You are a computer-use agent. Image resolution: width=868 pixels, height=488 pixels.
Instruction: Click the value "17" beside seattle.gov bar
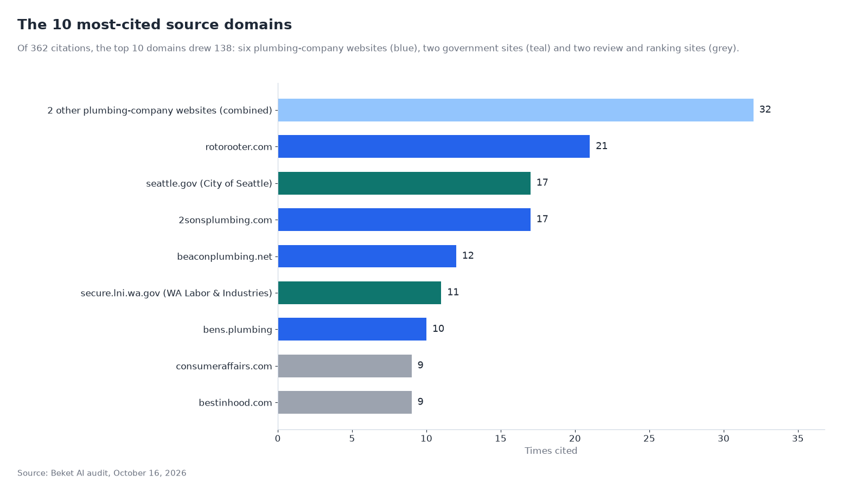(542, 183)
